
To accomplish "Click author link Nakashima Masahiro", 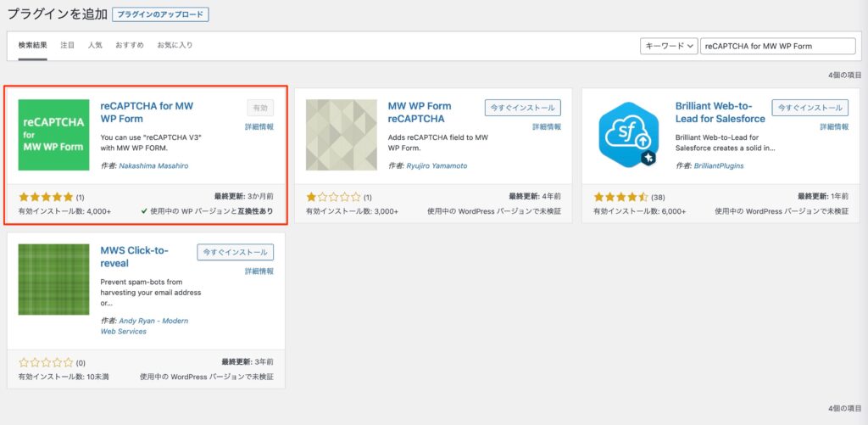I will [153, 166].
